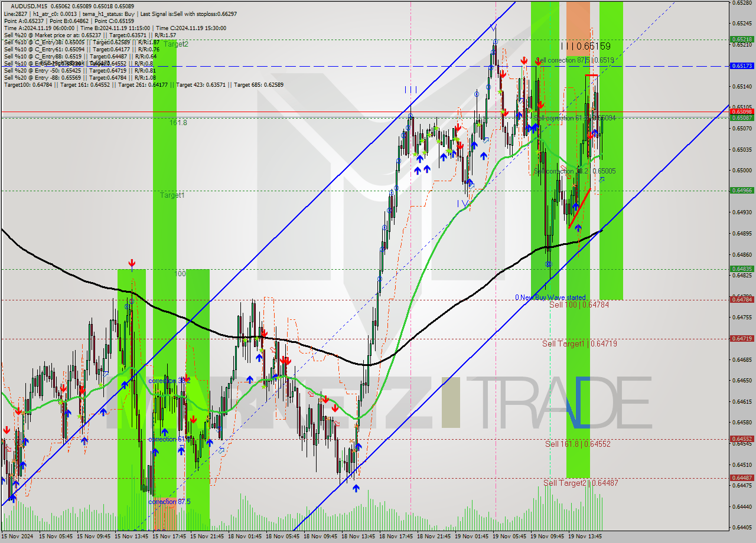Viewport: 756px width, 543px height.
Task: Click the '19 Nov 01:45' time label
Action: pyautogui.click(x=471, y=537)
